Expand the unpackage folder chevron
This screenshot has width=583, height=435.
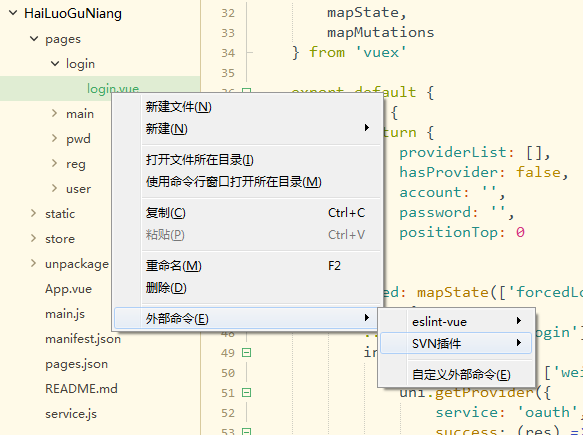(x=34, y=263)
